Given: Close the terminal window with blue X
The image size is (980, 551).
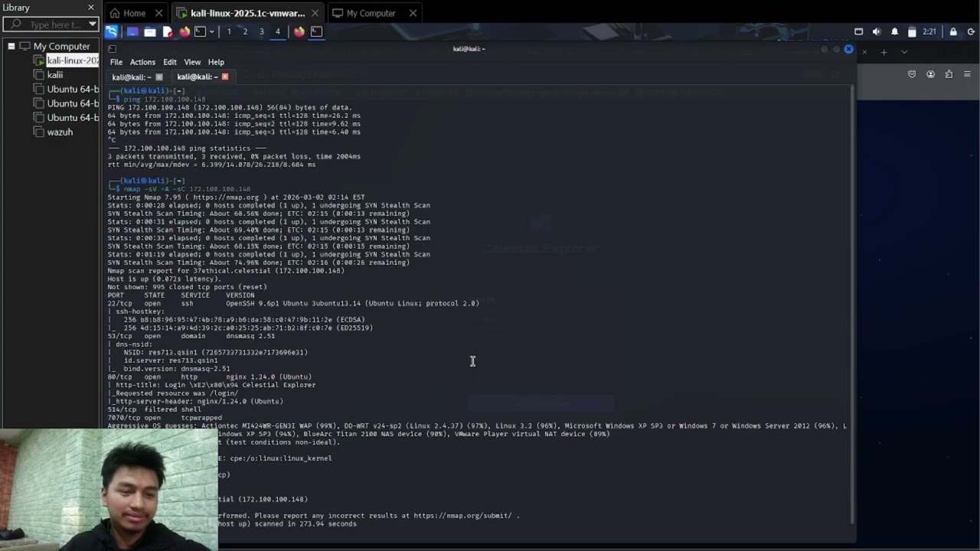Looking at the screenshot, I should [848, 49].
